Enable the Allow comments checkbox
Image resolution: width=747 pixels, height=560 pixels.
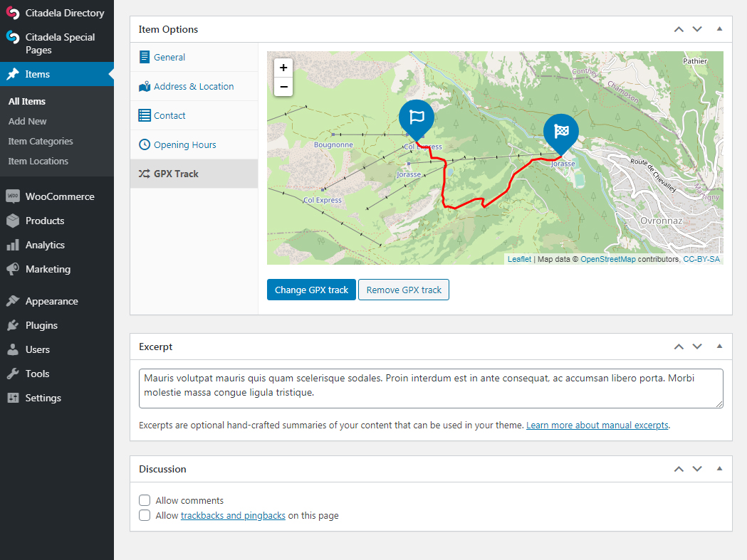(x=145, y=500)
